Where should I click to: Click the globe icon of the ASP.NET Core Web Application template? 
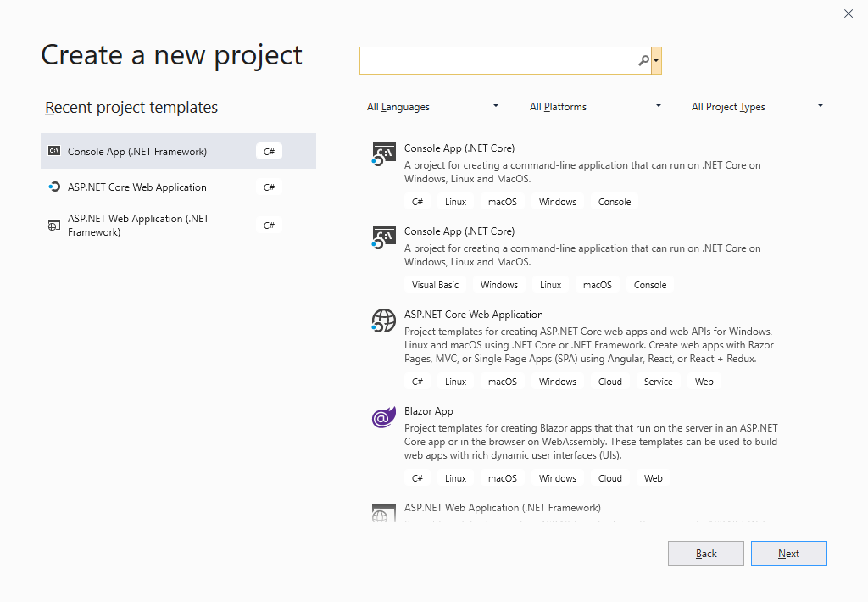click(384, 321)
